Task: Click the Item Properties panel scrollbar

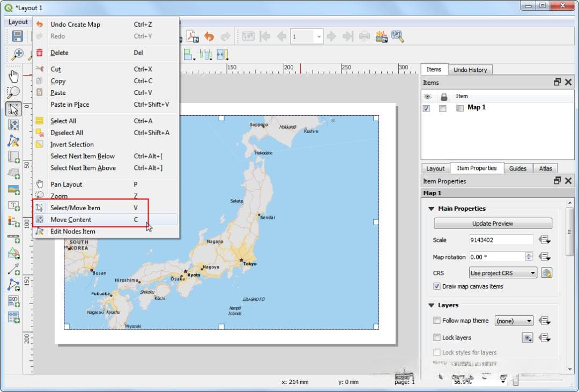Action: (x=570, y=232)
